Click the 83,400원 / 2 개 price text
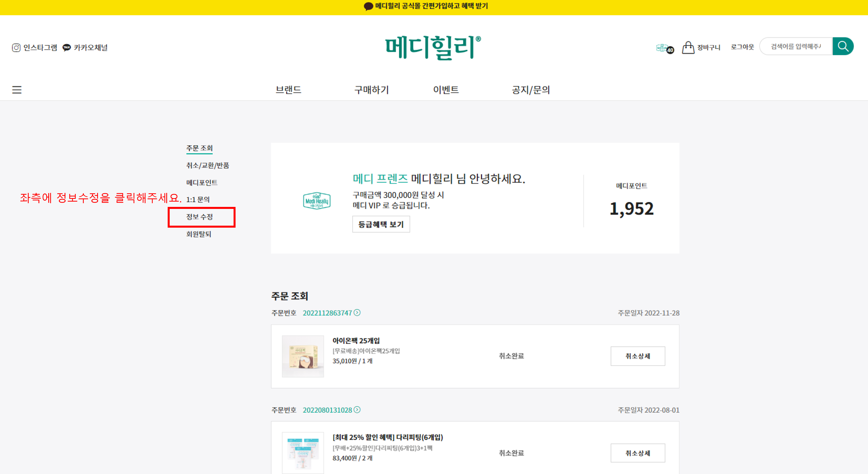Viewport: 868px width, 474px height. 353,458
